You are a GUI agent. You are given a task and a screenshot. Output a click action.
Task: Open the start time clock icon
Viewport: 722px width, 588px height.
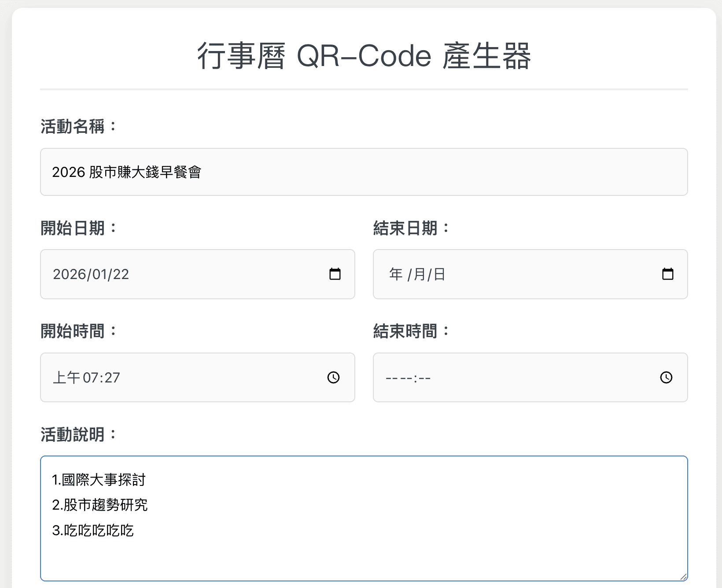coord(333,377)
